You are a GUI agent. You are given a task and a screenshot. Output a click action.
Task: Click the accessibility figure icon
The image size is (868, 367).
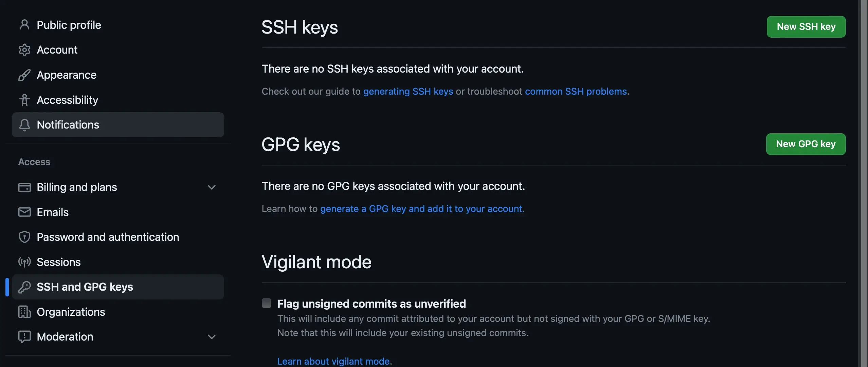[24, 100]
